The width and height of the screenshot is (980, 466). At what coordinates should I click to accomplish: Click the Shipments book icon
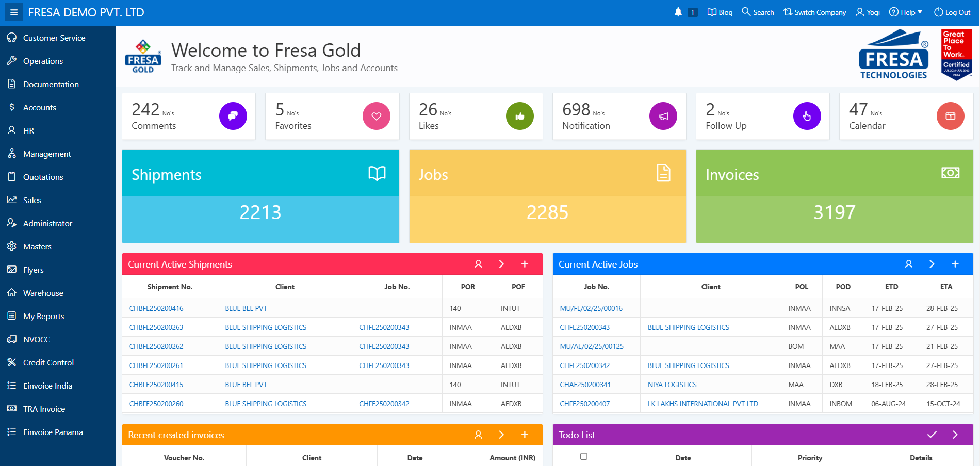377,173
